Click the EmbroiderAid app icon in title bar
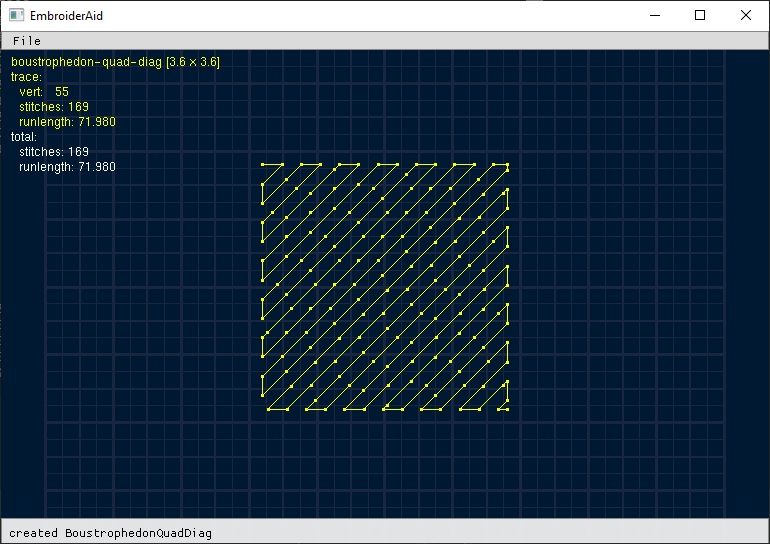Image resolution: width=770 pixels, height=544 pixels. (16, 15)
